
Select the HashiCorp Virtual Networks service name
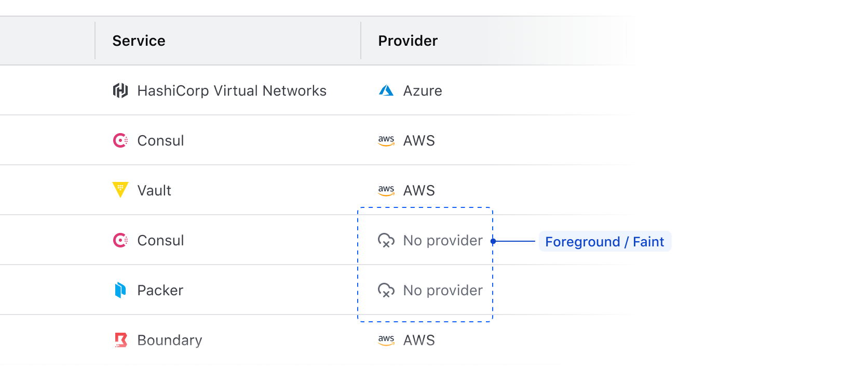pyautogui.click(x=232, y=91)
